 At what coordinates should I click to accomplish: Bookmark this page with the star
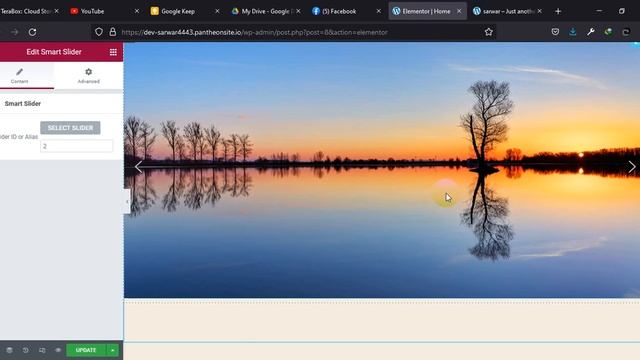click(x=489, y=32)
